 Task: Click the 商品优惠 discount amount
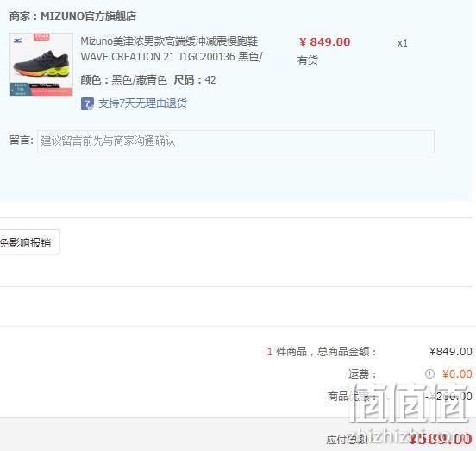tap(448, 397)
